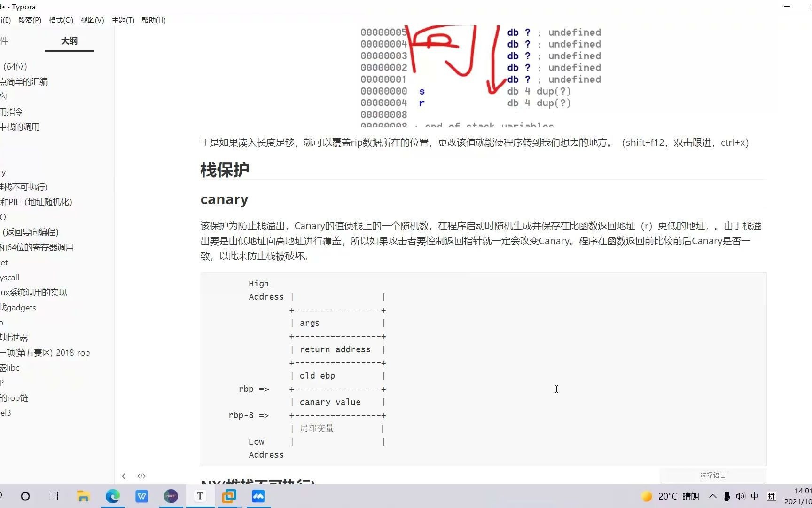The width and height of the screenshot is (812, 508).
Task: Expand hidden system tray icons
Action: 712,496
